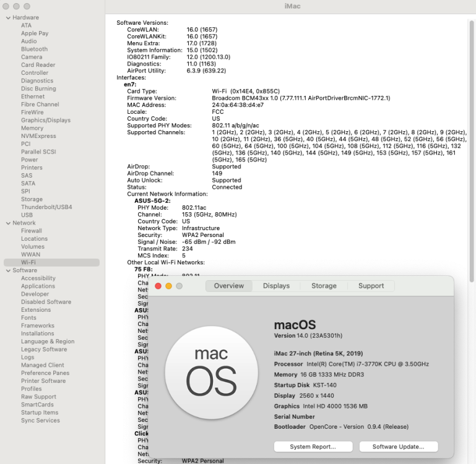Viewport: 476px width, 464px height.
Task: Select Sync Services in the sidebar
Action: (40, 420)
